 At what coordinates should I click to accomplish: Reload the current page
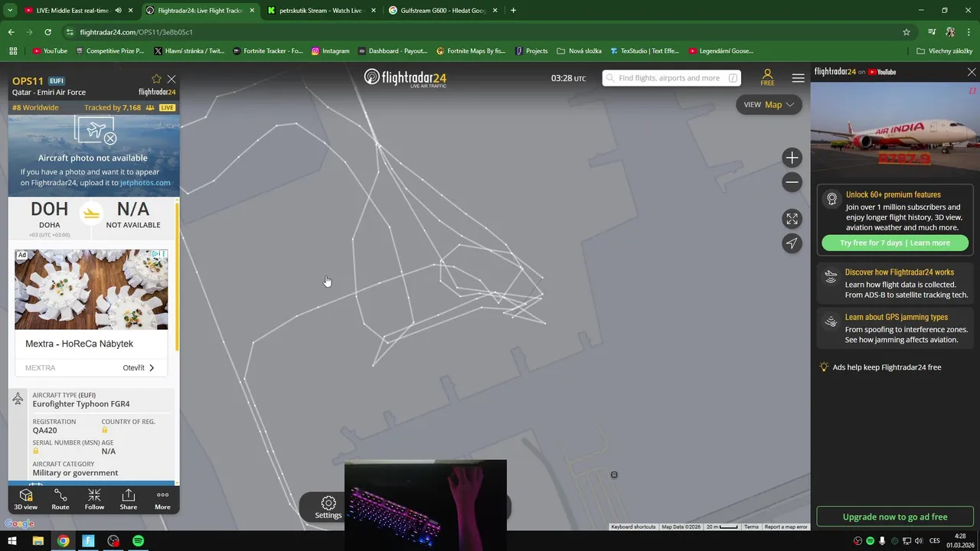pyautogui.click(x=47, y=32)
